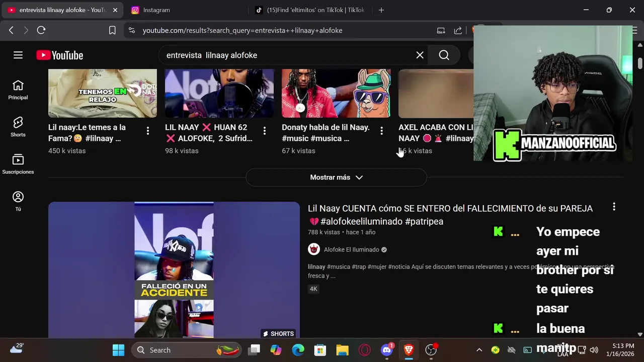Open options menu for 'Lil naay:Le temes a la Fama' short
This screenshot has width=644, height=362.
click(147, 131)
